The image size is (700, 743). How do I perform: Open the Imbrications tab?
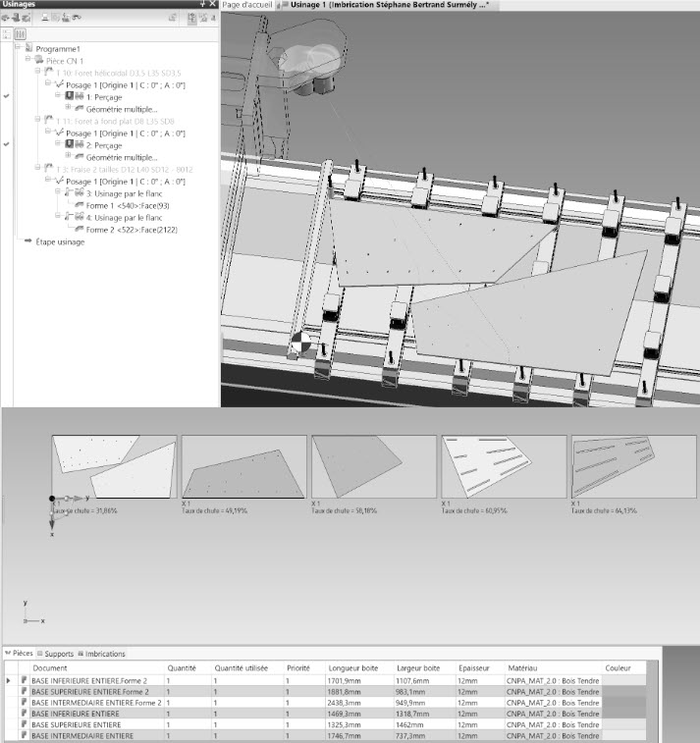coord(104,654)
